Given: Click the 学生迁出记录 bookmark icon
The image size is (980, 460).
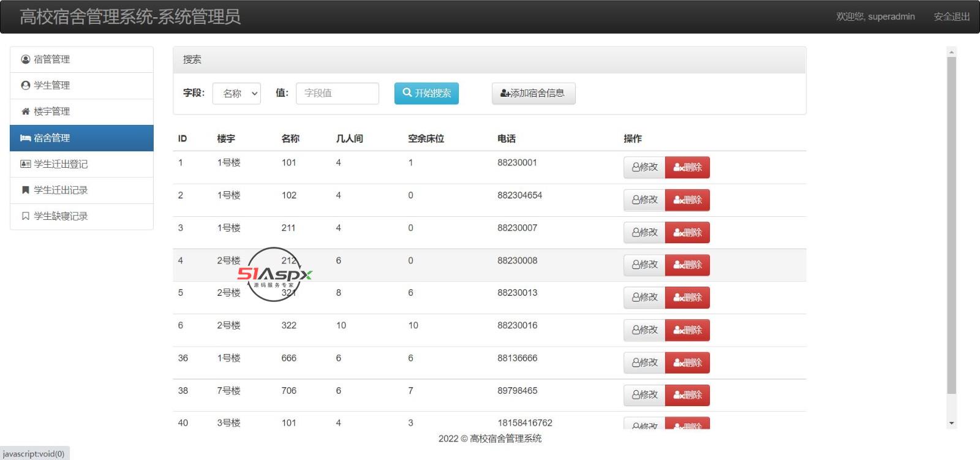Looking at the screenshot, I should pyautogui.click(x=26, y=190).
